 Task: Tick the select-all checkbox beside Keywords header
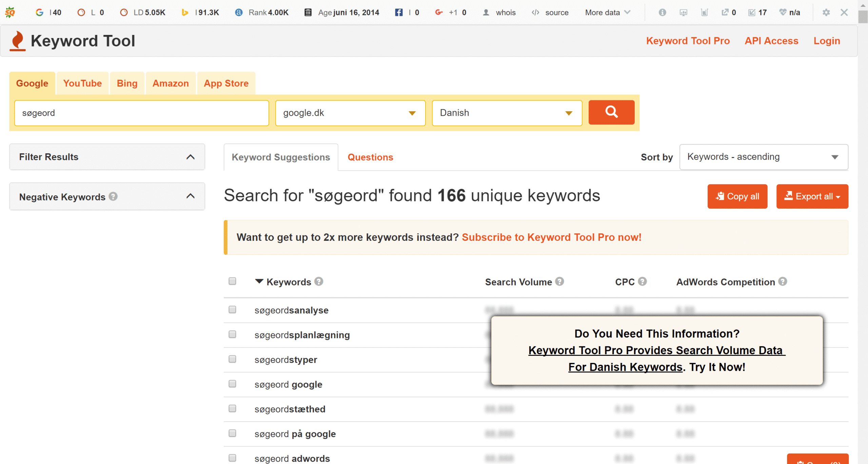(232, 281)
